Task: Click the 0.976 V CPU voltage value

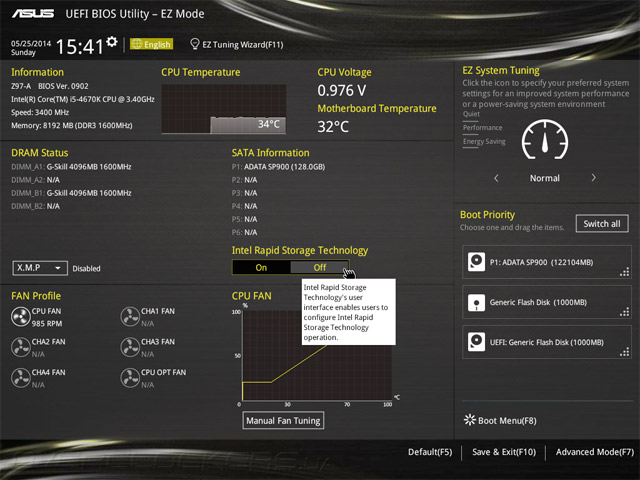Action: [x=342, y=91]
